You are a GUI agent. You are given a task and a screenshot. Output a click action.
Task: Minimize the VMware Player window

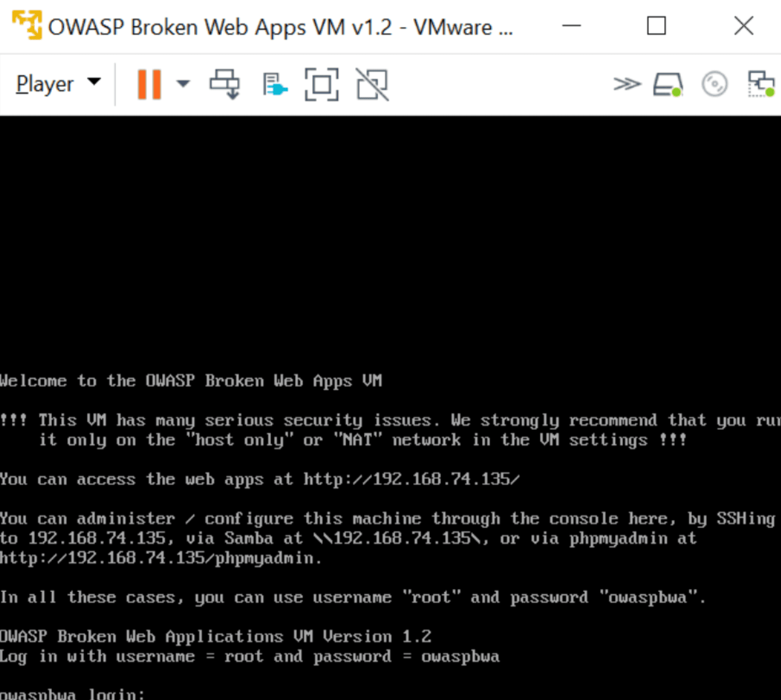(571, 26)
